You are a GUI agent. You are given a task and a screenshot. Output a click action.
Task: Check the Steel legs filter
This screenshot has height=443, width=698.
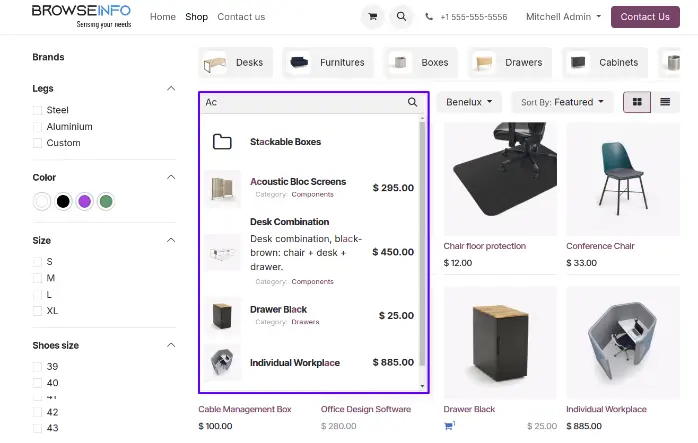[37, 110]
